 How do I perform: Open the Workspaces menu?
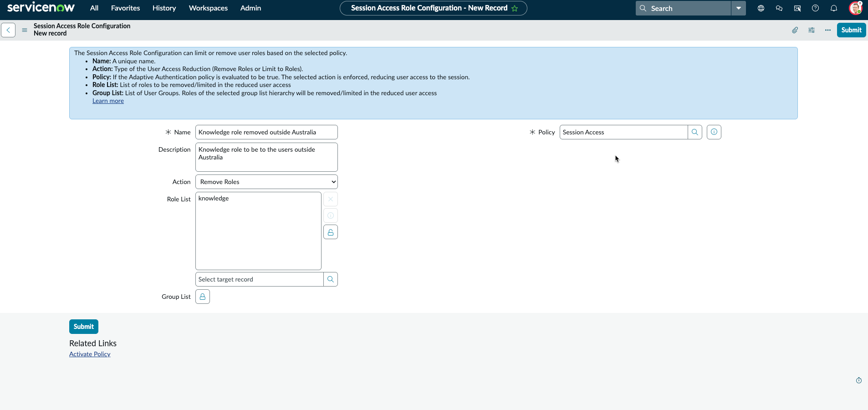pos(208,8)
